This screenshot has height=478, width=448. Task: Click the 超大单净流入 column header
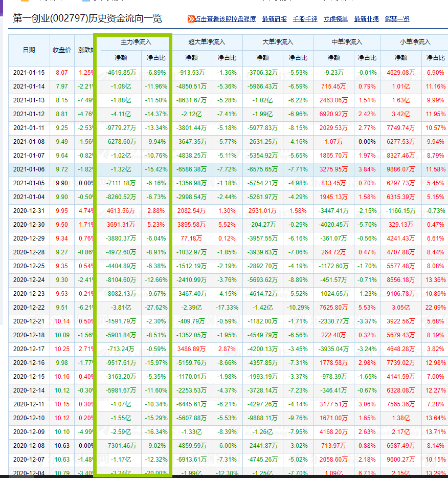(x=207, y=42)
